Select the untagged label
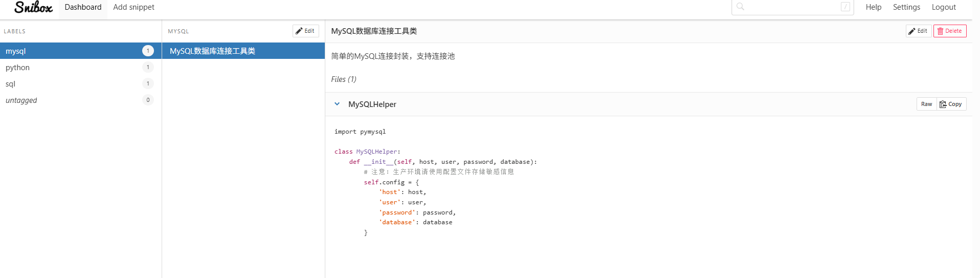980x278 pixels. pos(81,100)
